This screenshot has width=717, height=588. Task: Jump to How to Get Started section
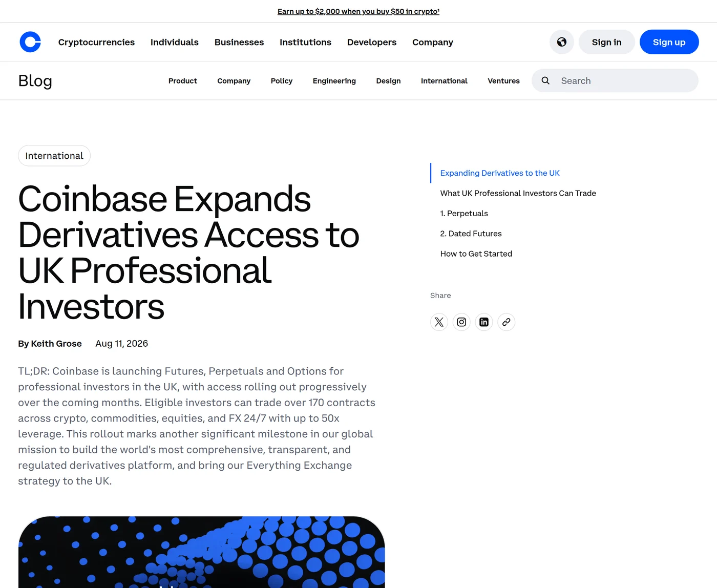(476, 254)
